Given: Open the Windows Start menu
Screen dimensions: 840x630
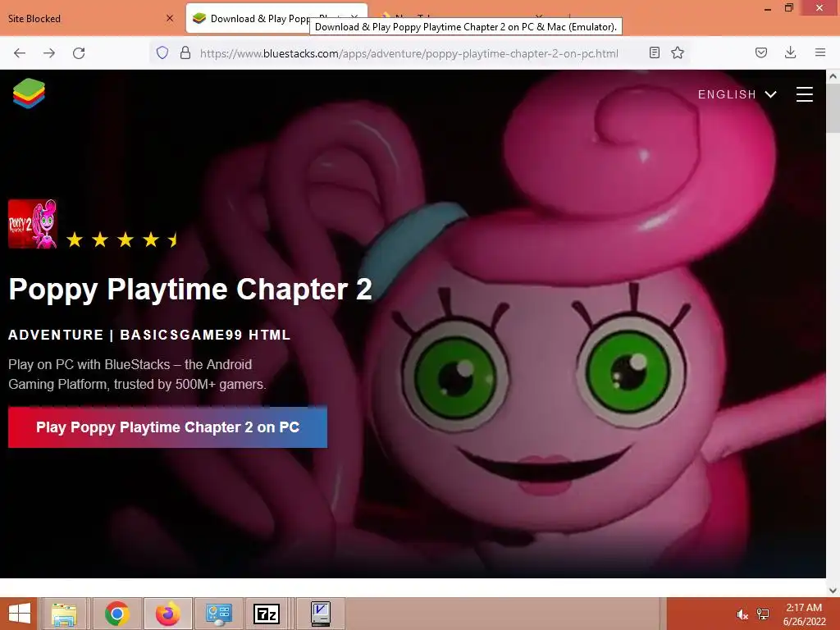Looking at the screenshot, I should tap(20, 614).
